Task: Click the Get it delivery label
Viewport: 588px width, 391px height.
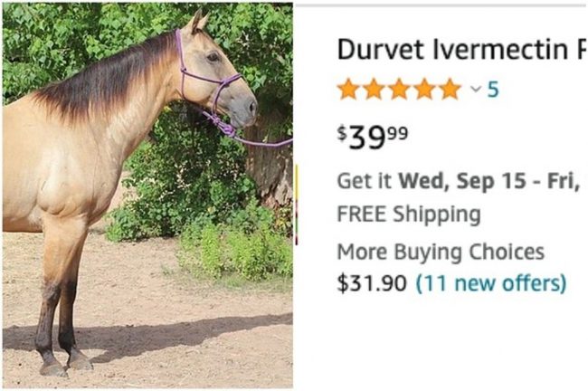Action: [x=365, y=181]
